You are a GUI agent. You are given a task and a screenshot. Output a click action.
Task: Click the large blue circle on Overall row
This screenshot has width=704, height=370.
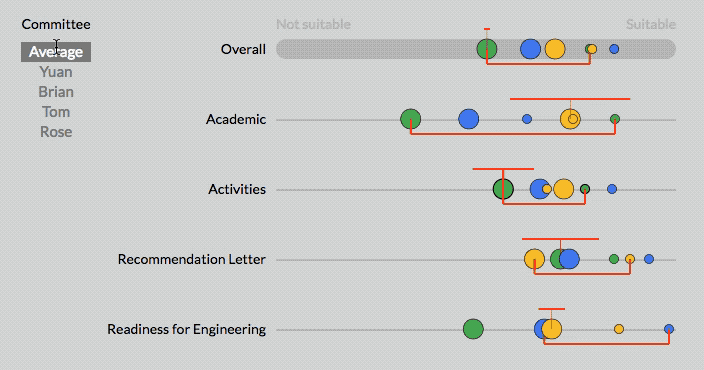[530, 49]
